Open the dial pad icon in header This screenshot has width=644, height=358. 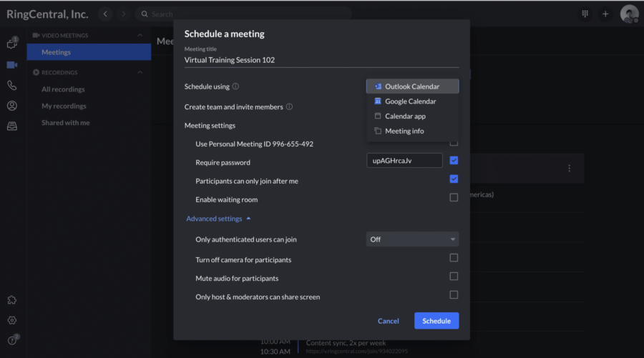click(585, 14)
